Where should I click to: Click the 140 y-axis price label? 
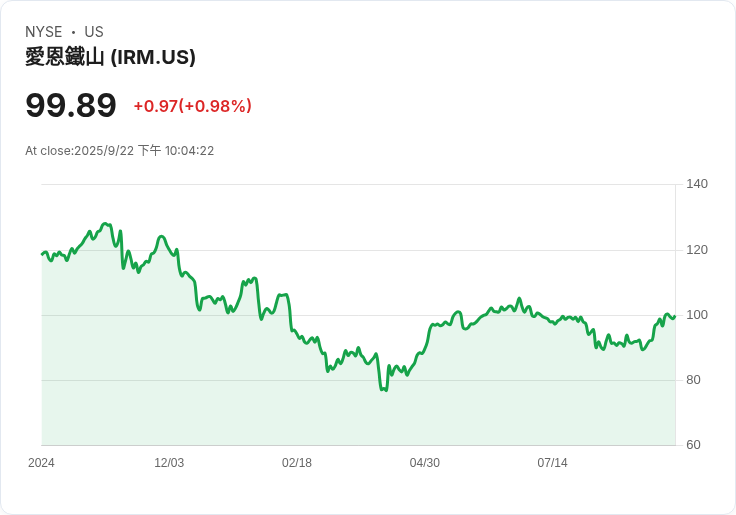click(697, 184)
